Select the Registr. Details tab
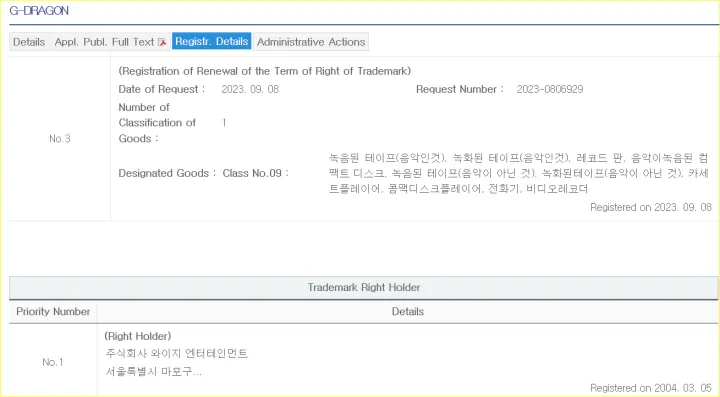The image size is (720, 397). [x=212, y=41]
